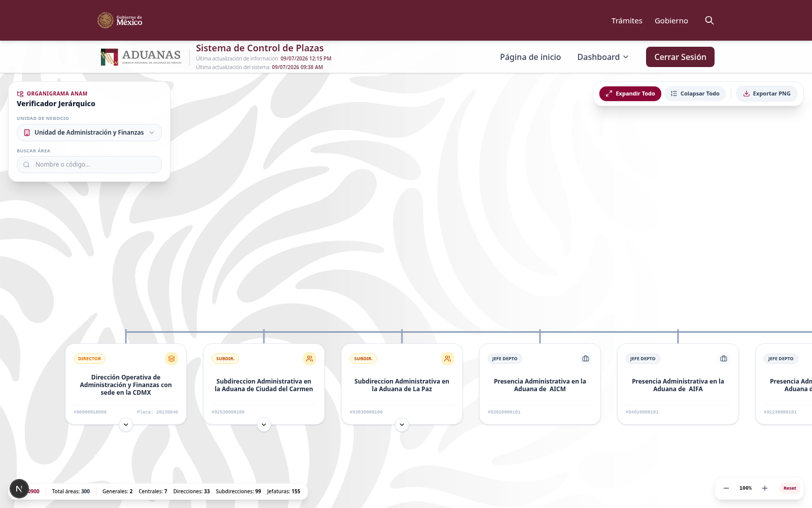Click Verificador Jerárquico heading
Image resolution: width=812 pixels, height=508 pixels.
56,104
